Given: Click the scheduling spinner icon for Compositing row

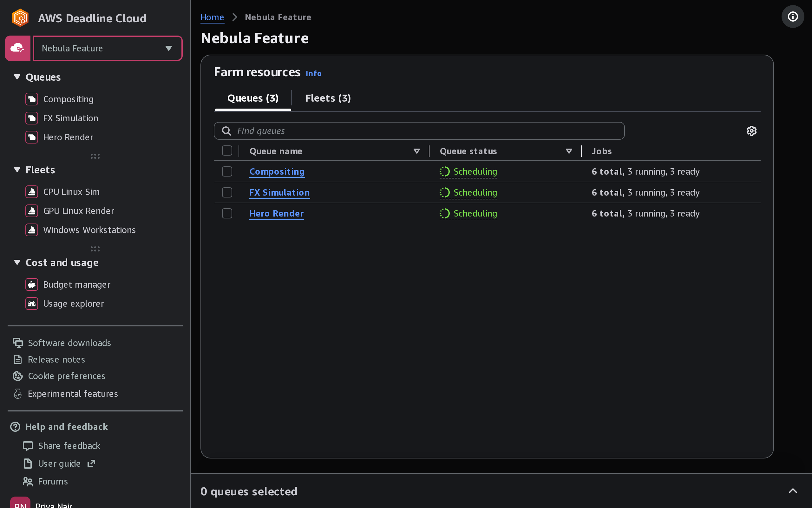Looking at the screenshot, I should [x=445, y=172].
